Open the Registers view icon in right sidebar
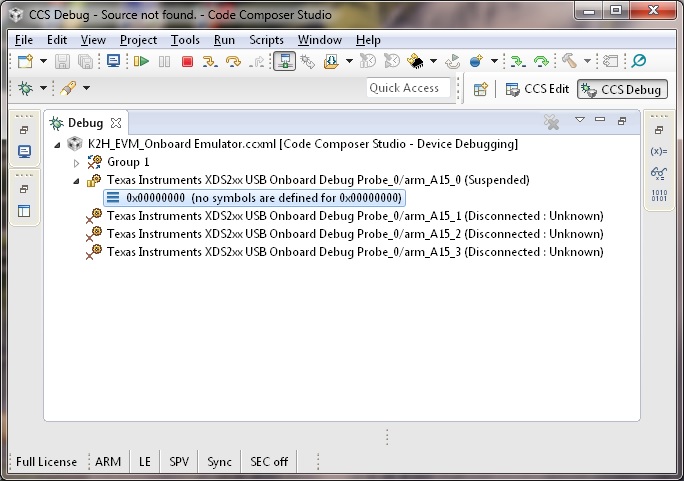 pyautogui.click(x=658, y=194)
